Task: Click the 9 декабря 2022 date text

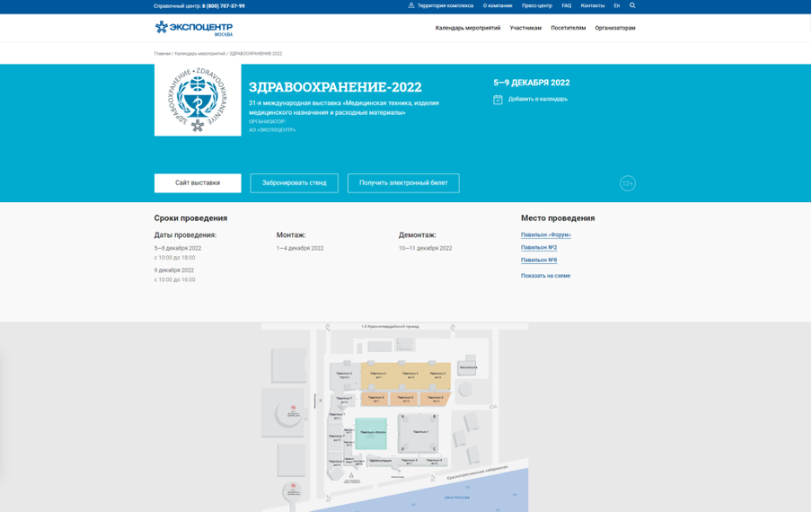Action: point(174,270)
